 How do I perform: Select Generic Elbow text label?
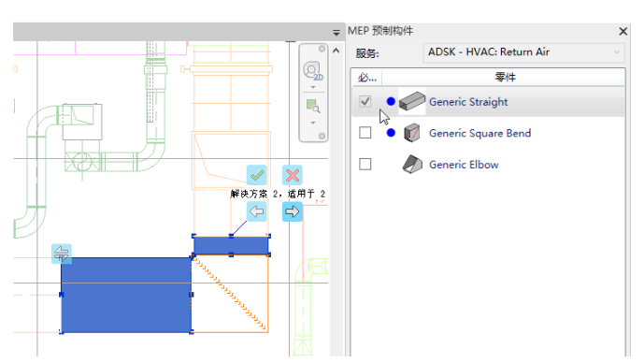(464, 165)
